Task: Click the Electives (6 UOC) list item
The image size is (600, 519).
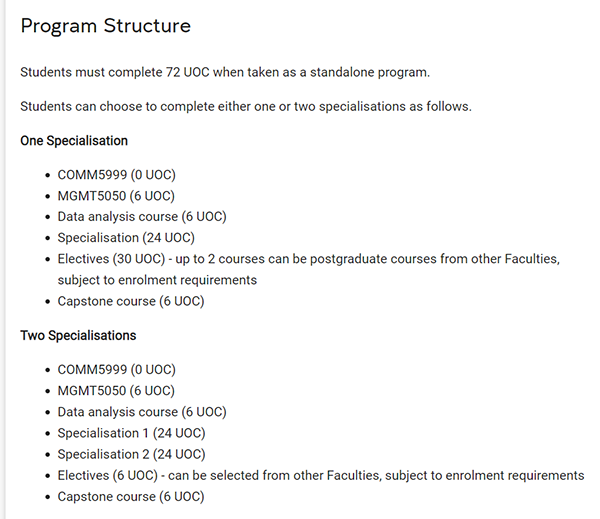Action: tap(320, 475)
